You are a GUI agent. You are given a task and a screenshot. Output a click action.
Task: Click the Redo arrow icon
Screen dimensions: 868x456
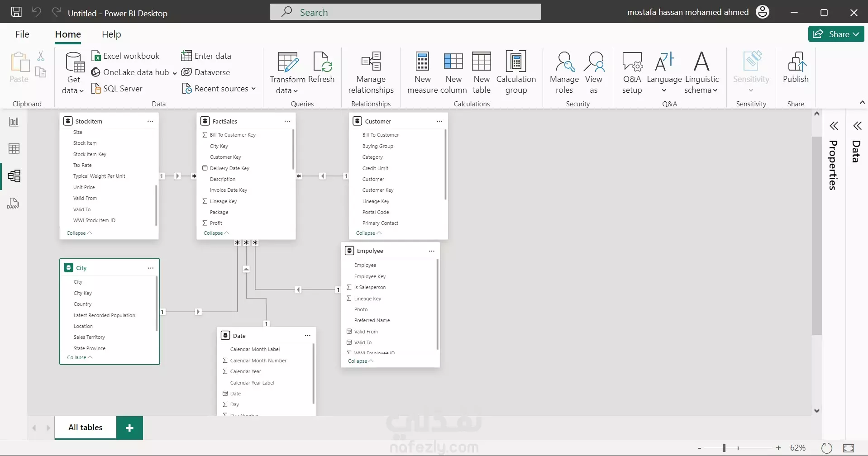[x=57, y=12]
